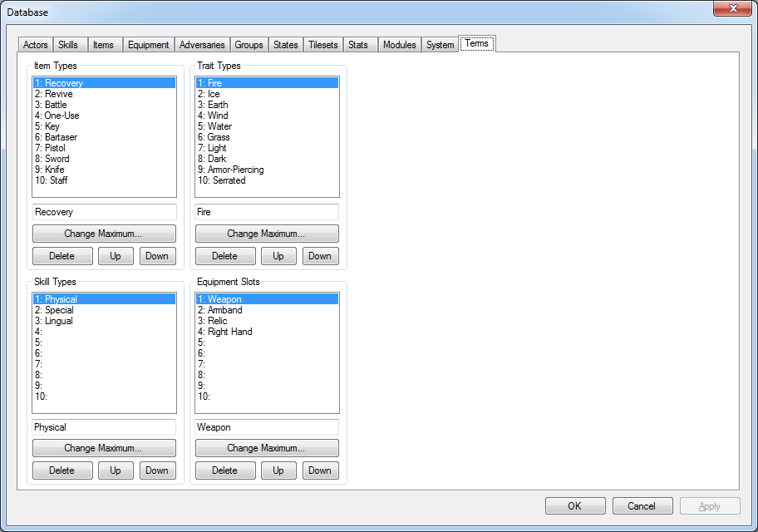Close the Database window
The width and height of the screenshot is (758, 532).
733,8
